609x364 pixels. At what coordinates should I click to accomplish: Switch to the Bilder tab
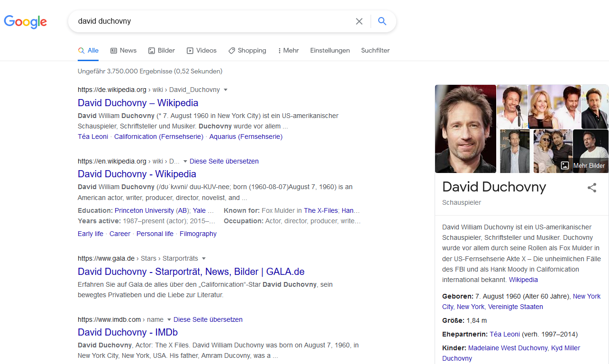(x=162, y=50)
